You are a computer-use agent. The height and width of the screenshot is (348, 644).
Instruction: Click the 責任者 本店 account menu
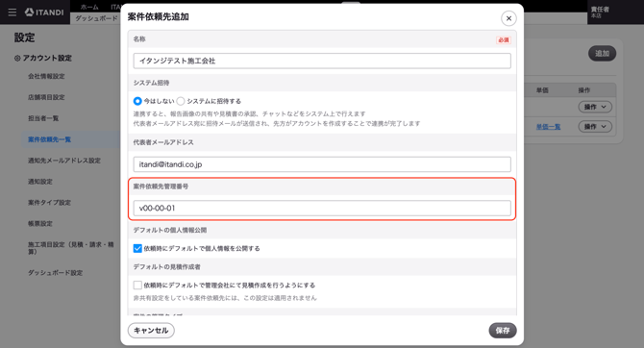click(x=600, y=12)
